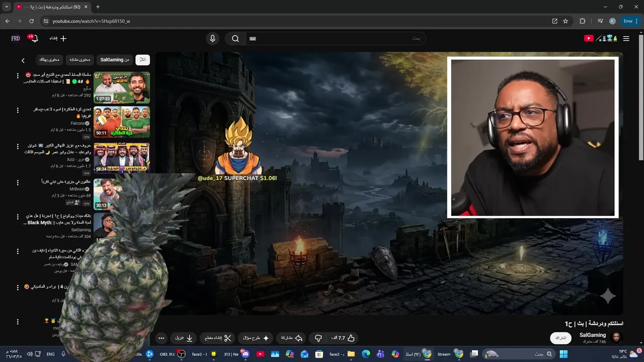Like the video with thumbs-up 7.7 ألف

coord(343,338)
